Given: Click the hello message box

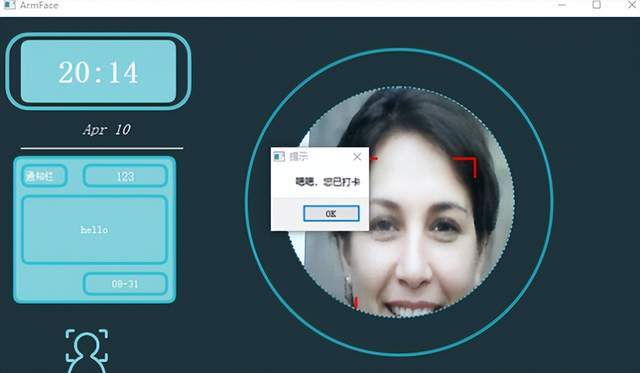Looking at the screenshot, I should (94, 230).
